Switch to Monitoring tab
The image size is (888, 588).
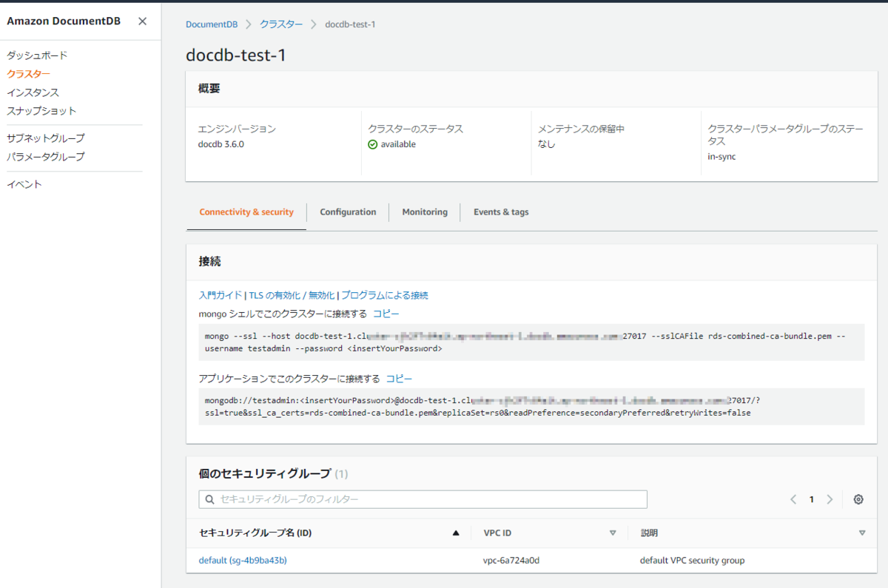coord(425,212)
